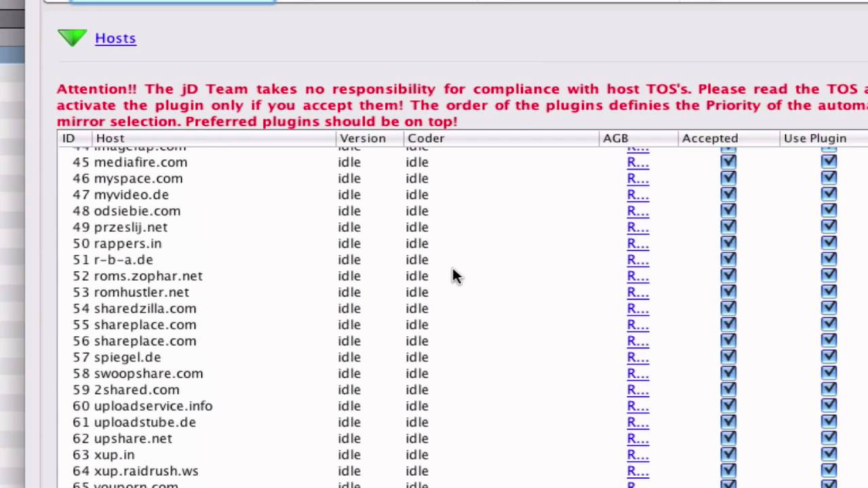Viewport: 868px width, 488px height.
Task: Select the odsiebie.com host row
Action: pyautogui.click(x=463, y=211)
